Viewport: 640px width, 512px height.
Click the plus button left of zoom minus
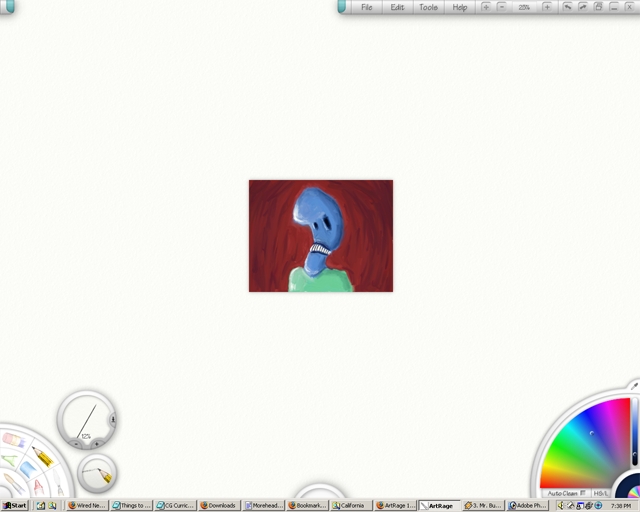(x=486, y=7)
